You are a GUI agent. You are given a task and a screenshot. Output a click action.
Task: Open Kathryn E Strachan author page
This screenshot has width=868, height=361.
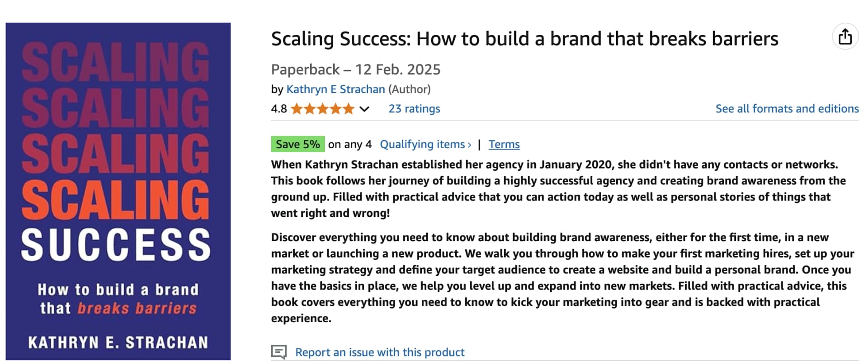[x=335, y=89]
